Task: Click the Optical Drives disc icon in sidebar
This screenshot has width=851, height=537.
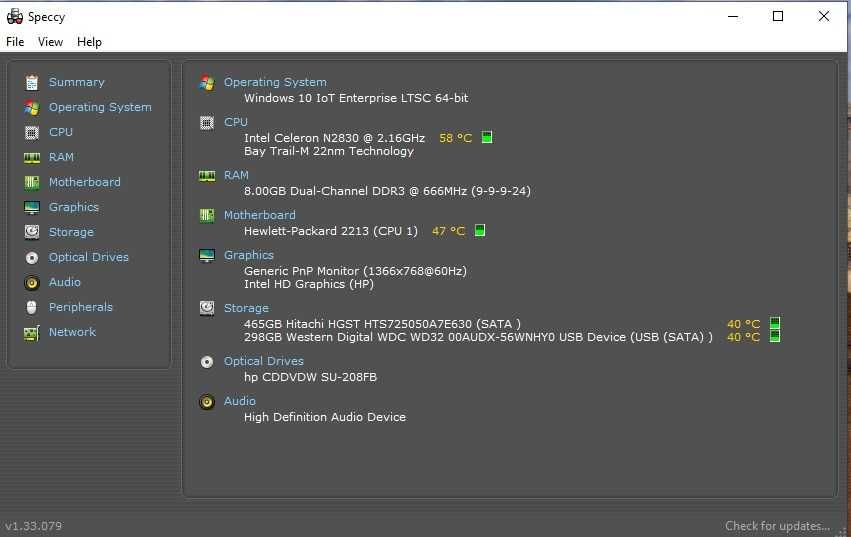Action: (32, 257)
